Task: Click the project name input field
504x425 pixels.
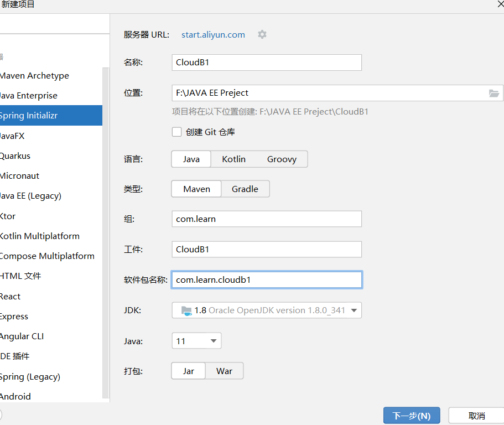Action: [267, 63]
